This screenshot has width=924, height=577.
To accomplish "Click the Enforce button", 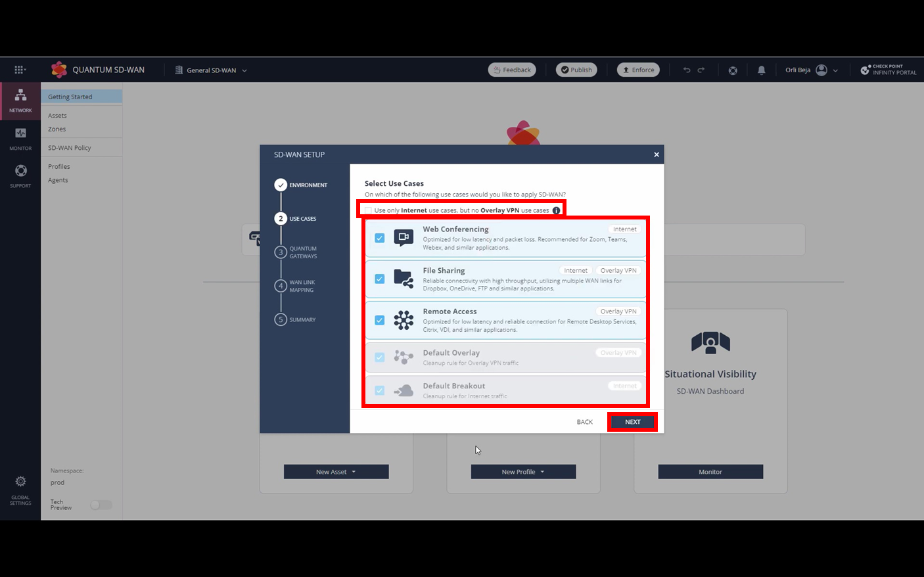I will coord(638,70).
